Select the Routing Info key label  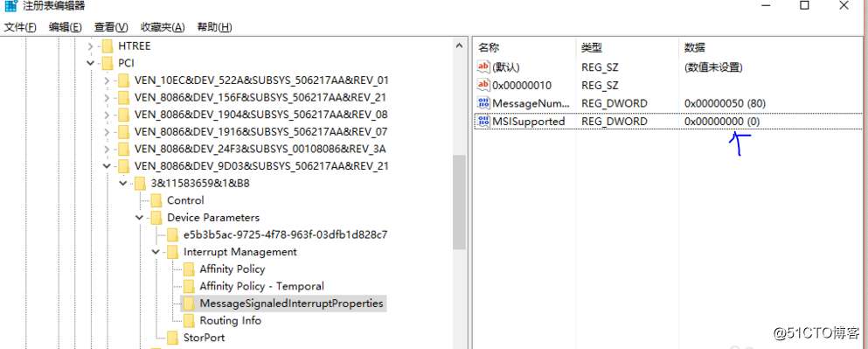[x=230, y=320]
